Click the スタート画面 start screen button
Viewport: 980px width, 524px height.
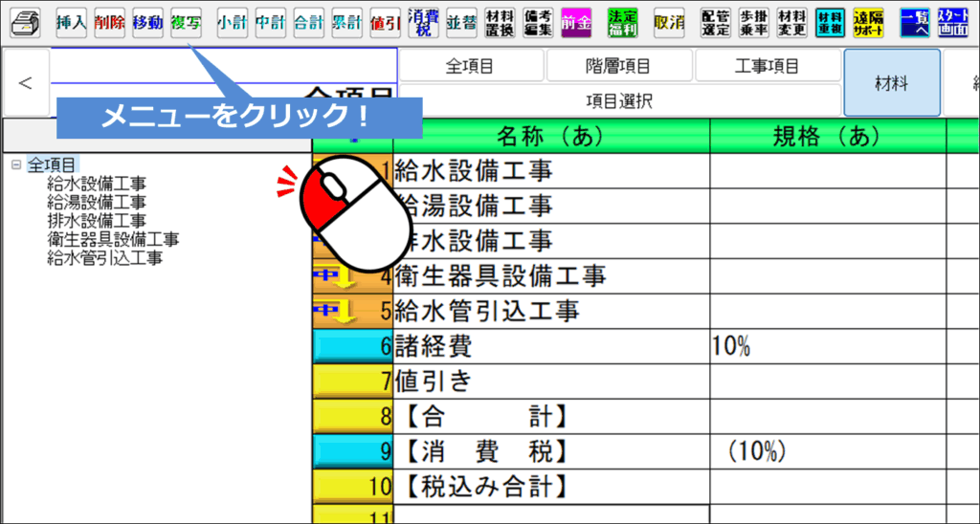(953, 23)
